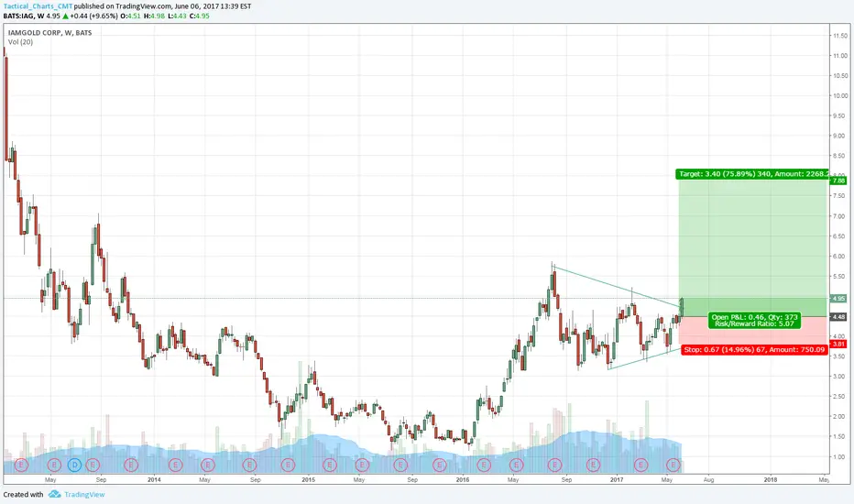Click the 4.95 current price tag
Image resolution: width=854 pixels, height=504 pixels.
[838, 298]
